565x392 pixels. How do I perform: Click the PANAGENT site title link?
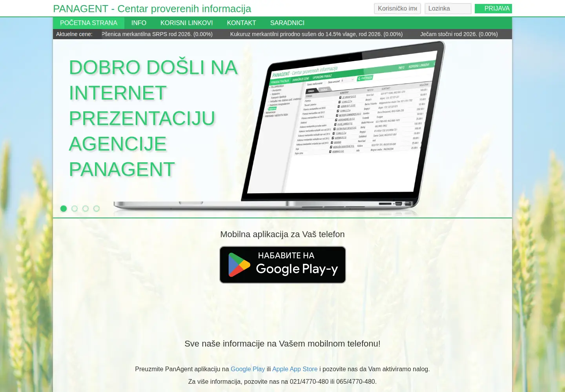coord(152,9)
